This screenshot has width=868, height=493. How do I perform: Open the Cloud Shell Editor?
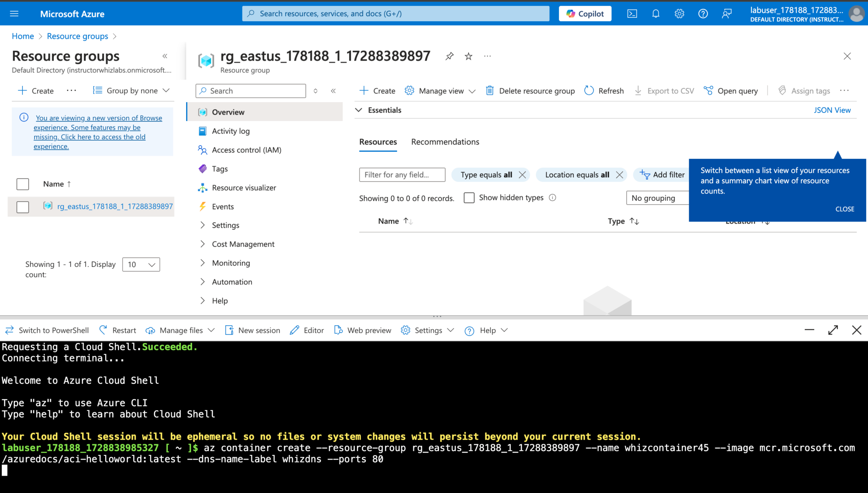[306, 330]
